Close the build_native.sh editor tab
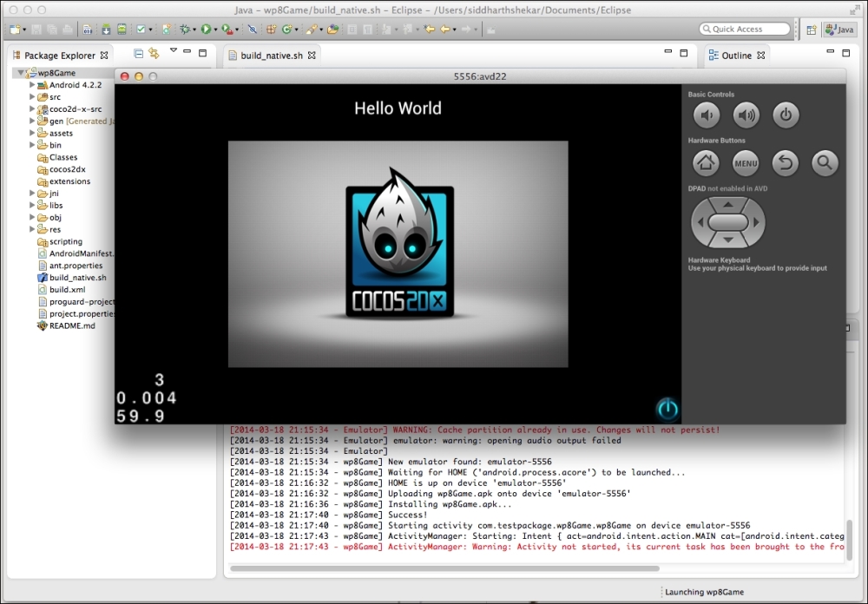868x604 pixels. 312,56
